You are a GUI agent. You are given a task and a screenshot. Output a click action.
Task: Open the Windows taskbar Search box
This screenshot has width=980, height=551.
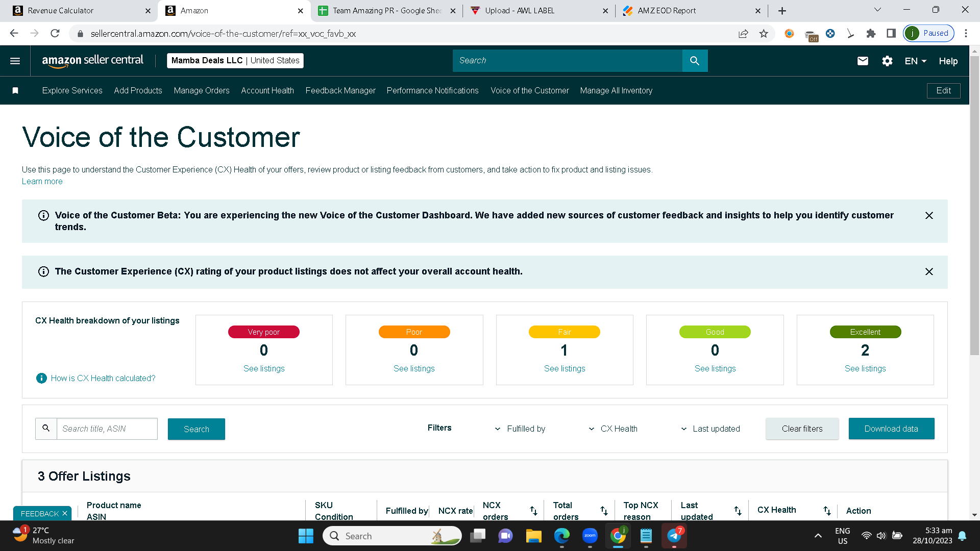pyautogui.click(x=392, y=536)
